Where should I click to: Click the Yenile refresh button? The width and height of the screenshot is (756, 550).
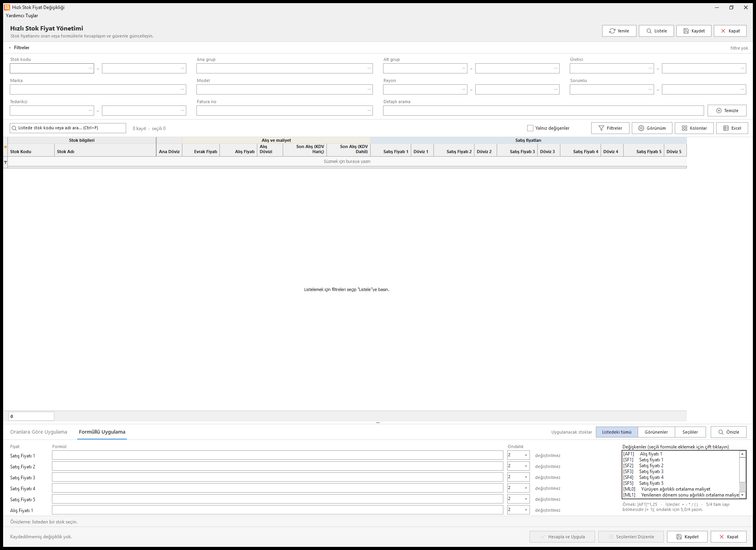tap(619, 31)
